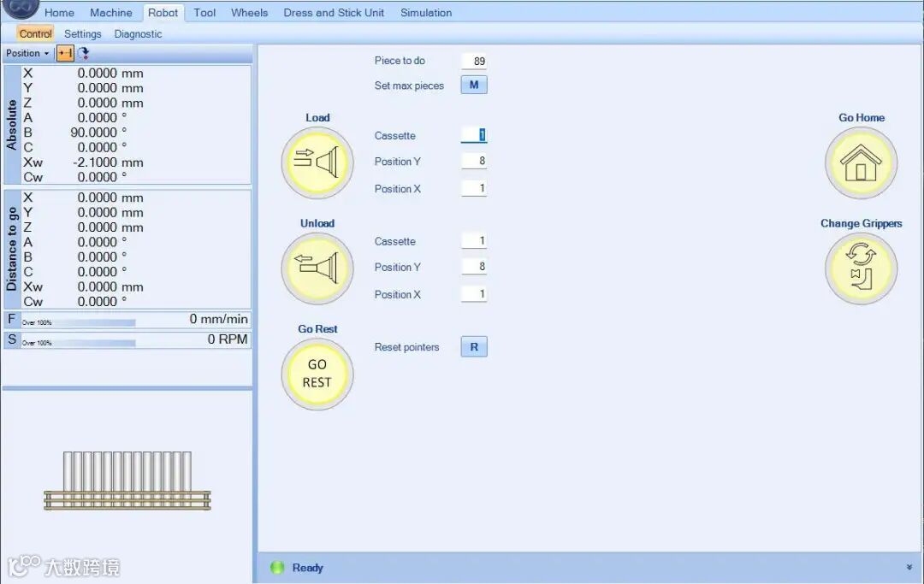
Task: Open the Home ribbon tab
Action: pos(60,12)
